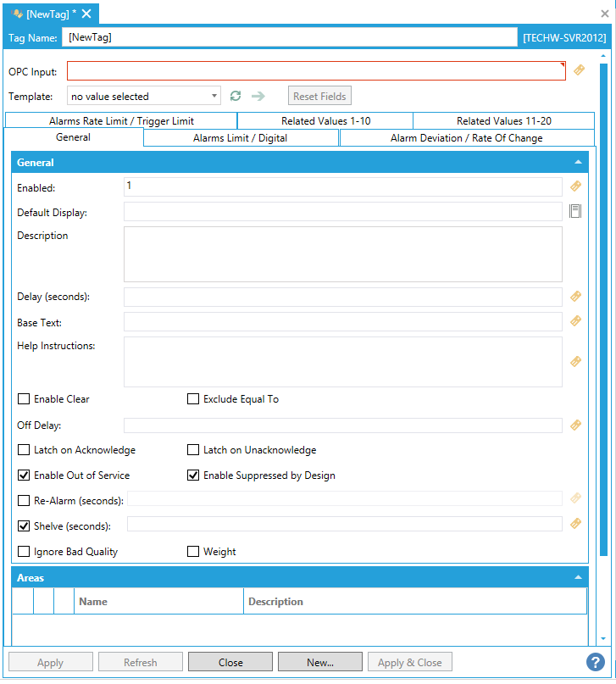This screenshot has height=684, width=616.
Task: Uncheck Enable Out of Service
Action: [24, 475]
